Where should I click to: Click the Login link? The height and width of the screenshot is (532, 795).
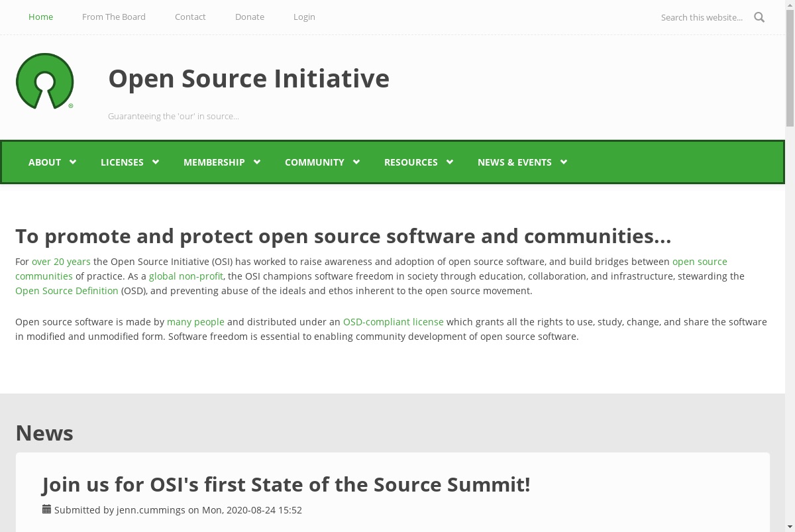(304, 17)
